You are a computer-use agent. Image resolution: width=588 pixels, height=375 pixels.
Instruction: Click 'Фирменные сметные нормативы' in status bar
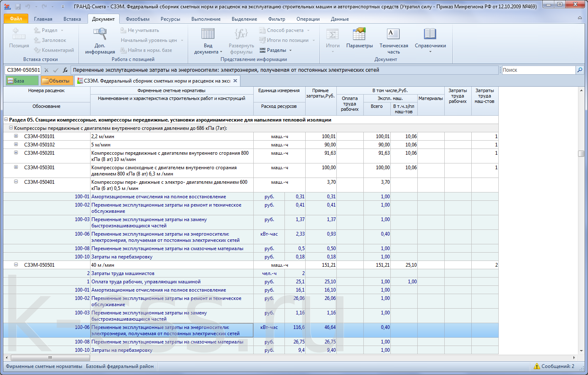click(x=44, y=366)
